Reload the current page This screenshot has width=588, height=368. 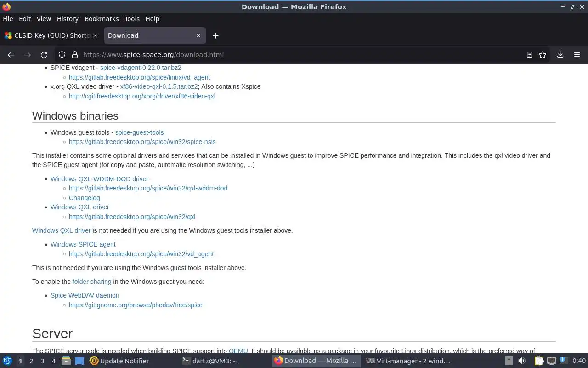pyautogui.click(x=44, y=55)
